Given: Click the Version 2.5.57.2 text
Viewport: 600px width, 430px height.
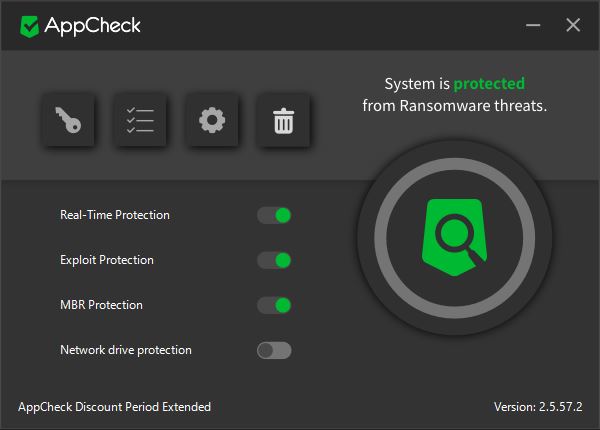Looking at the screenshot, I should 538,407.
